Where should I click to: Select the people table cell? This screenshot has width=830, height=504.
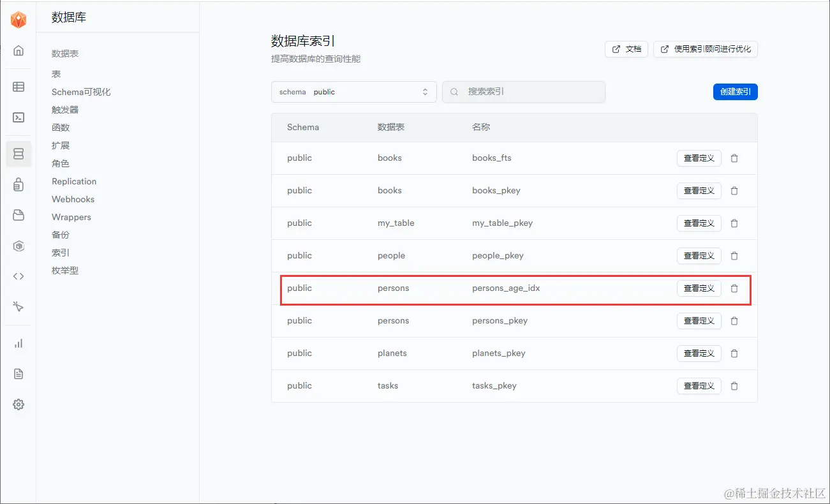coord(392,256)
